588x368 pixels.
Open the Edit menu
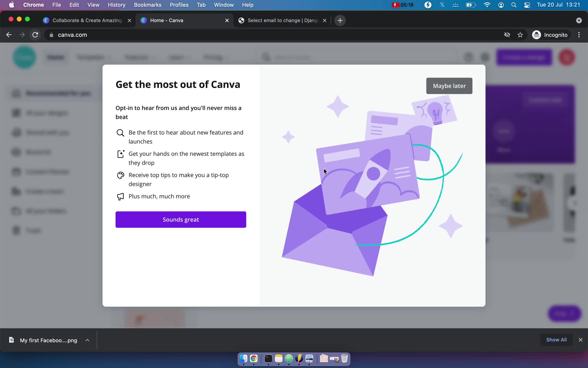(x=74, y=5)
